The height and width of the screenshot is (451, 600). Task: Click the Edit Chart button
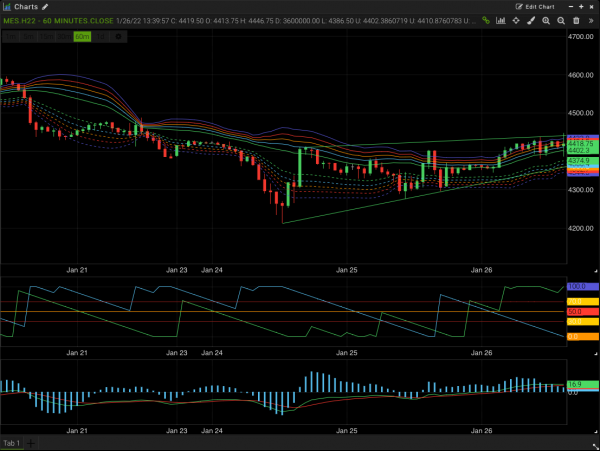(x=535, y=7)
